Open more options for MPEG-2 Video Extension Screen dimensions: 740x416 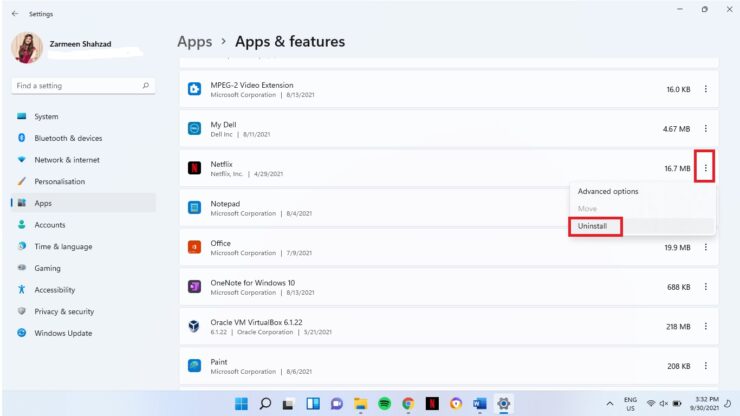coord(706,89)
